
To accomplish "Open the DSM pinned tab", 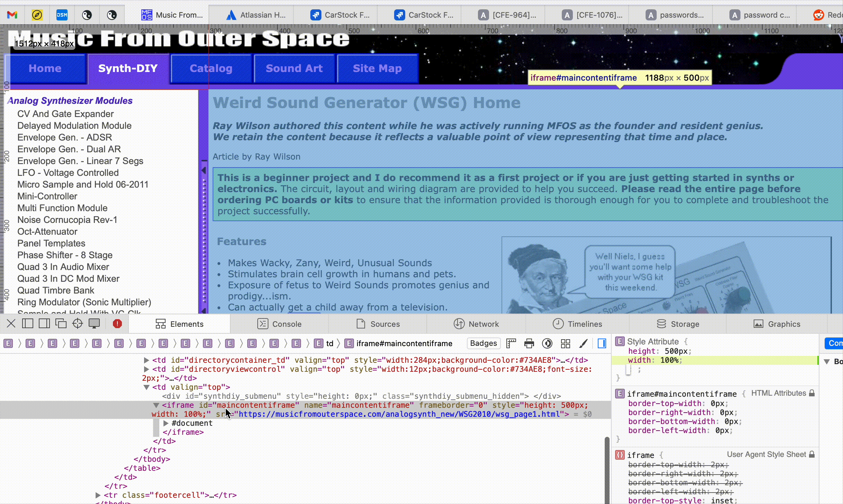I will click(62, 15).
